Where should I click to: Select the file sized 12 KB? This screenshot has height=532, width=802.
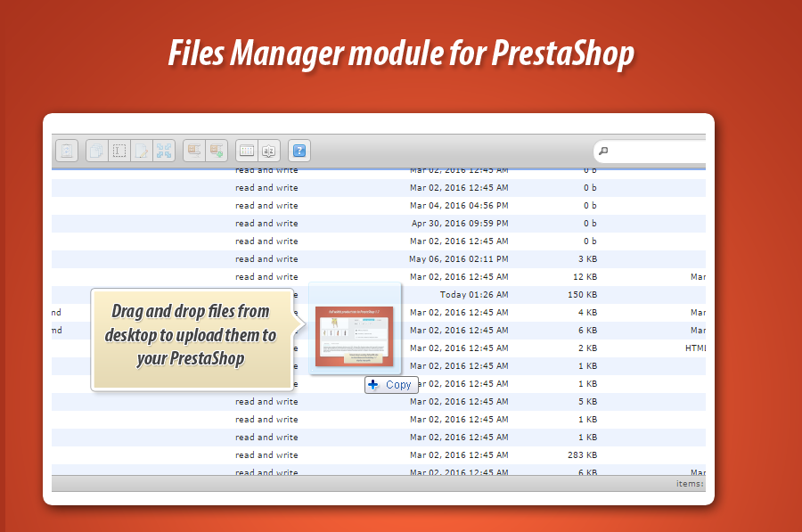(x=585, y=277)
